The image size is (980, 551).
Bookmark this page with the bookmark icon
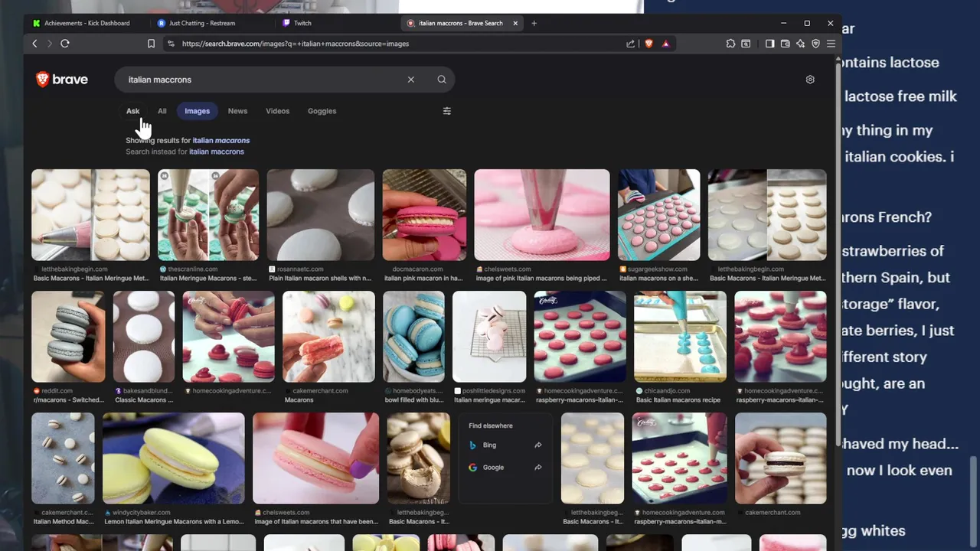pos(151,44)
